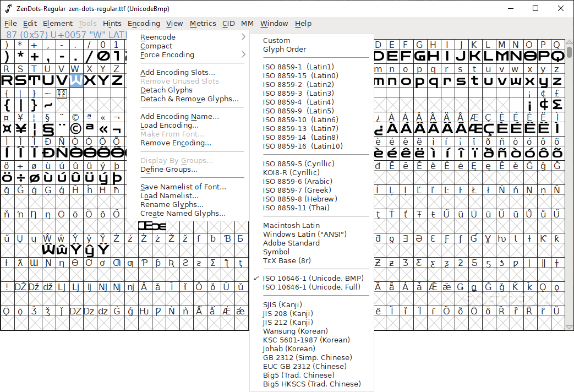Select the section sign § glyph
Viewport: 574px width, 392px height.
[x=48, y=129]
